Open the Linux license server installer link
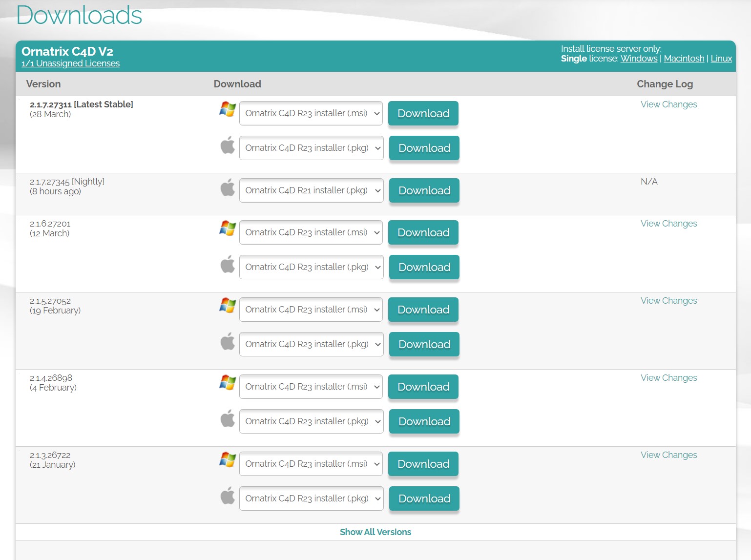 tap(721, 59)
